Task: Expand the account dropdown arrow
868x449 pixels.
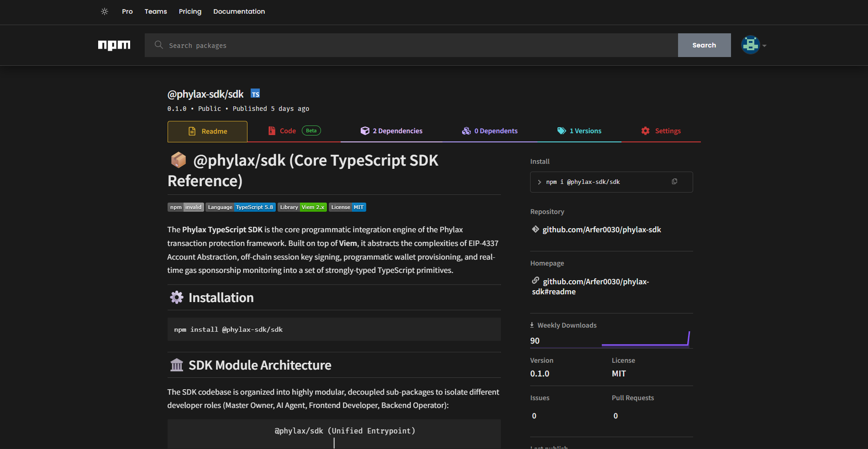Action: [764, 46]
